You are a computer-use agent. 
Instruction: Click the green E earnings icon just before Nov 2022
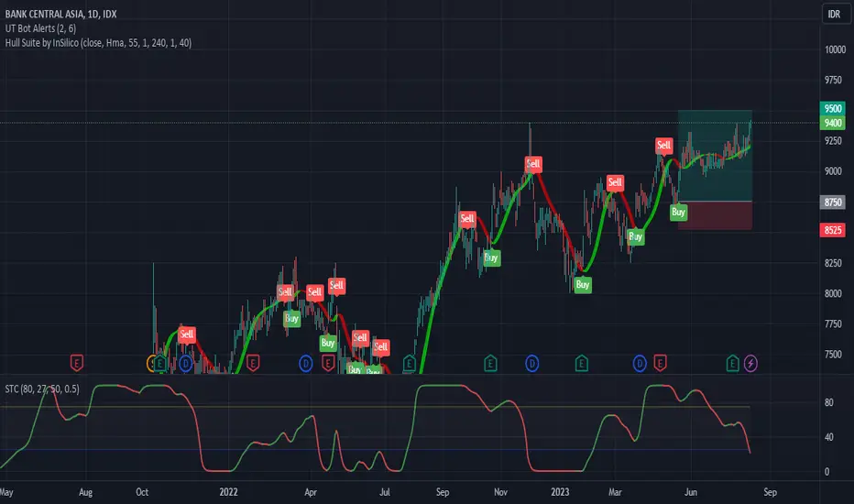point(490,363)
